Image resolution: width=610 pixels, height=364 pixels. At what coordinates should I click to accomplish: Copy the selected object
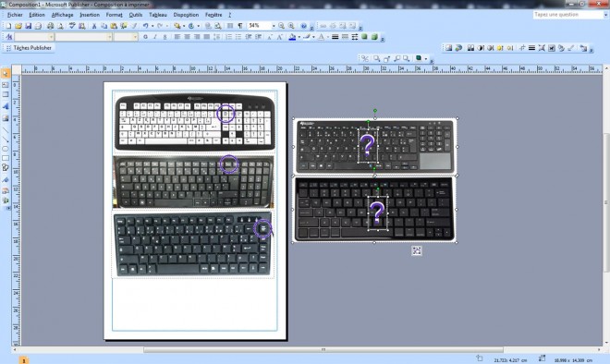104,26
